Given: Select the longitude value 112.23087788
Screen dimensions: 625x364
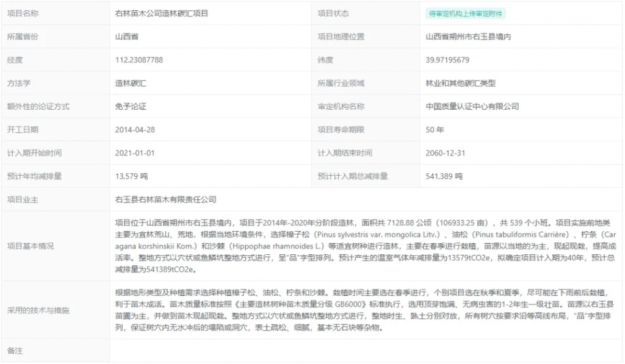Looking at the screenshot, I should click(x=139, y=60).
